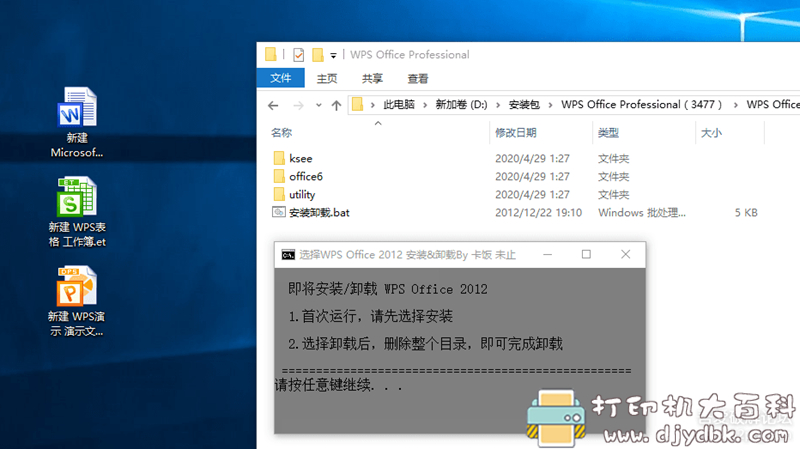Select the utility folder name
Screen dimensions: 800x449
point(302,195)
